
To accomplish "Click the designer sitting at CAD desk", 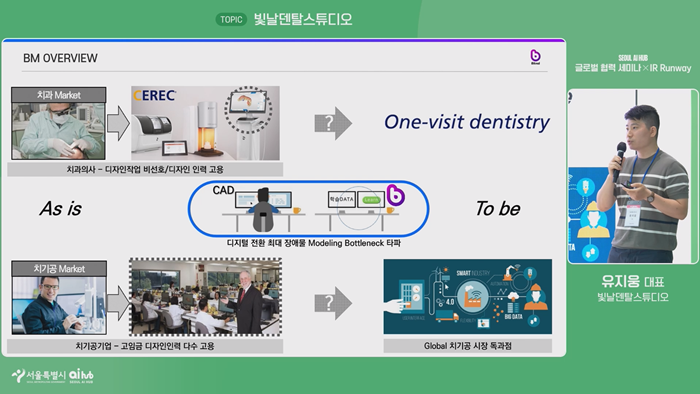I will (x=263, y=210).
